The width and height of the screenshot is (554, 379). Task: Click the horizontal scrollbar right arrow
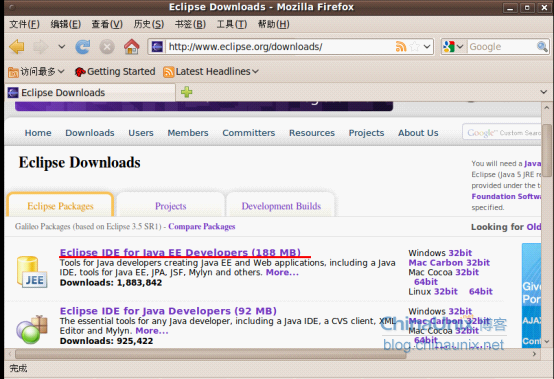tap(534, 354)
